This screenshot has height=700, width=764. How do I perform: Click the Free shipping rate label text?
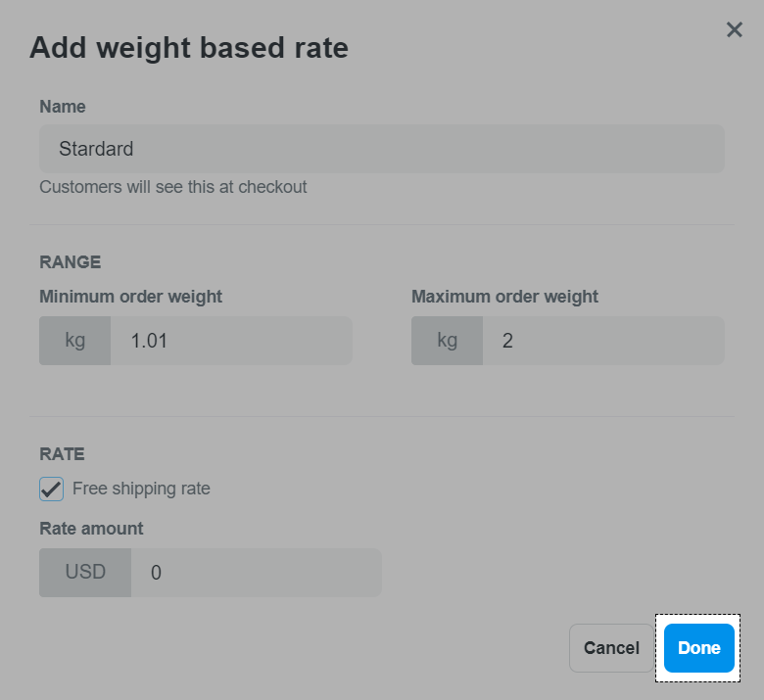pos(141,489)
